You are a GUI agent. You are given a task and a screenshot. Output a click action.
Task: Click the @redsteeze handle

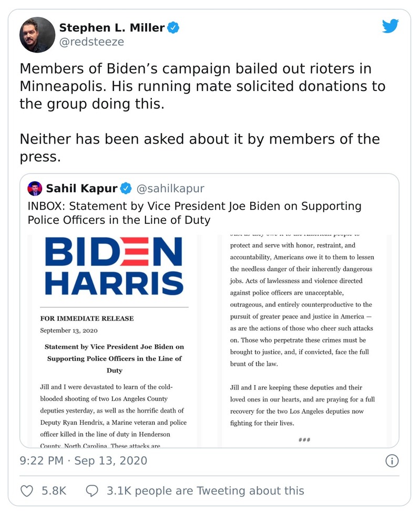pyautogui.click(x=91, y=42)
